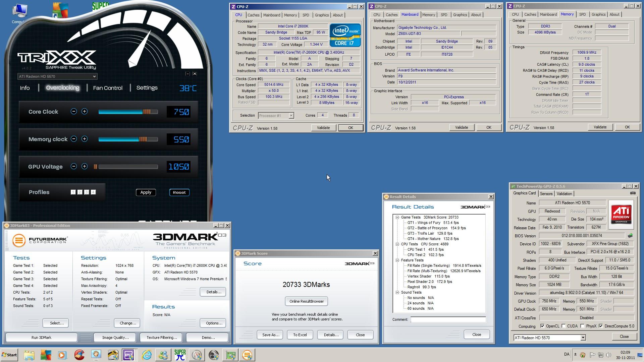This screenshot has width=644, height=362.
Task: Click the To Excel button
Action: (300, 335)
